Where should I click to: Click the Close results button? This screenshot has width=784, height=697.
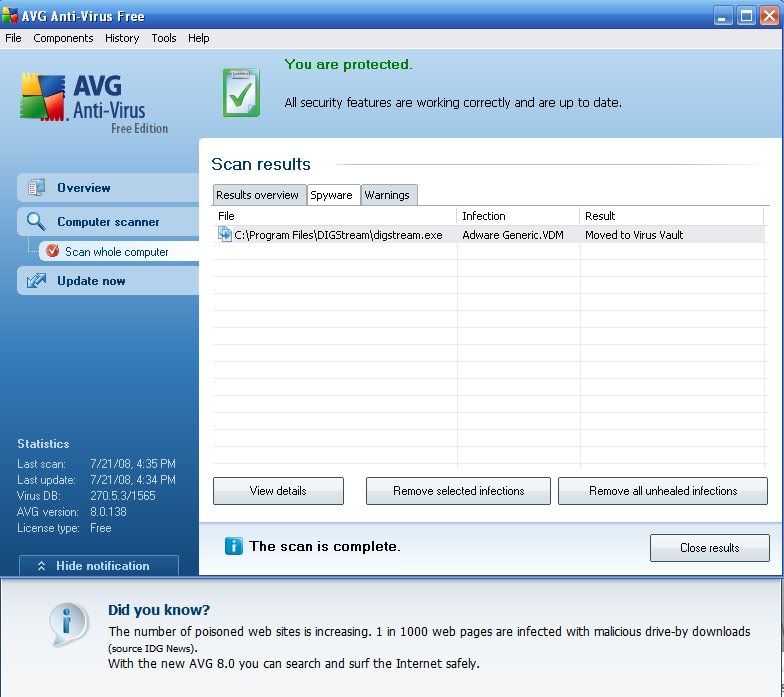tap(710, 548)
